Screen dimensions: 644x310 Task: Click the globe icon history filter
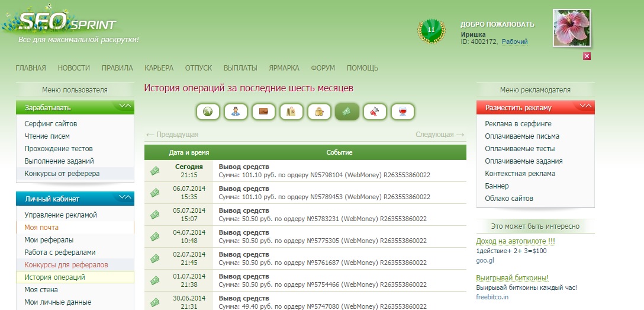tap(208, 111)
